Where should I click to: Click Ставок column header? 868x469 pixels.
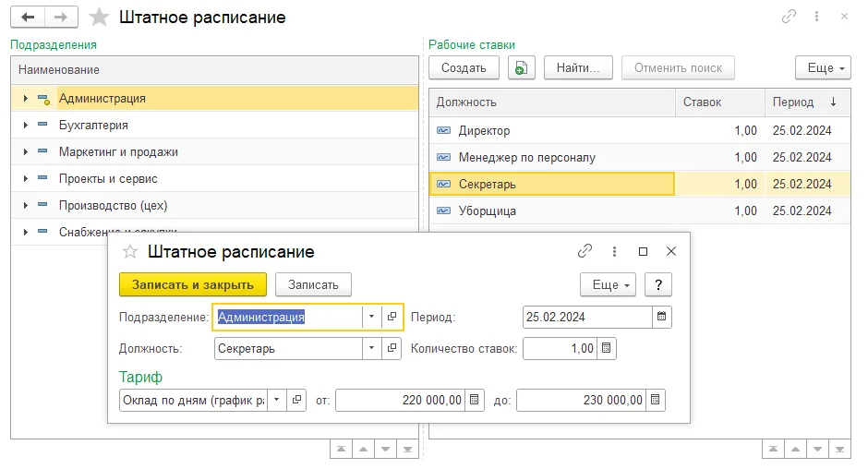tap(720, 102)
